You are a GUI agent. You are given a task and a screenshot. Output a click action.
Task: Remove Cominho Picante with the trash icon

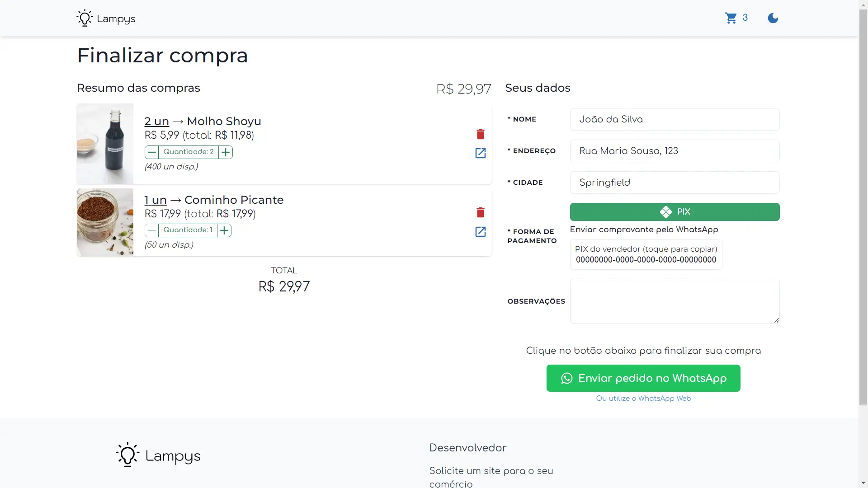[x=481, y=212]
